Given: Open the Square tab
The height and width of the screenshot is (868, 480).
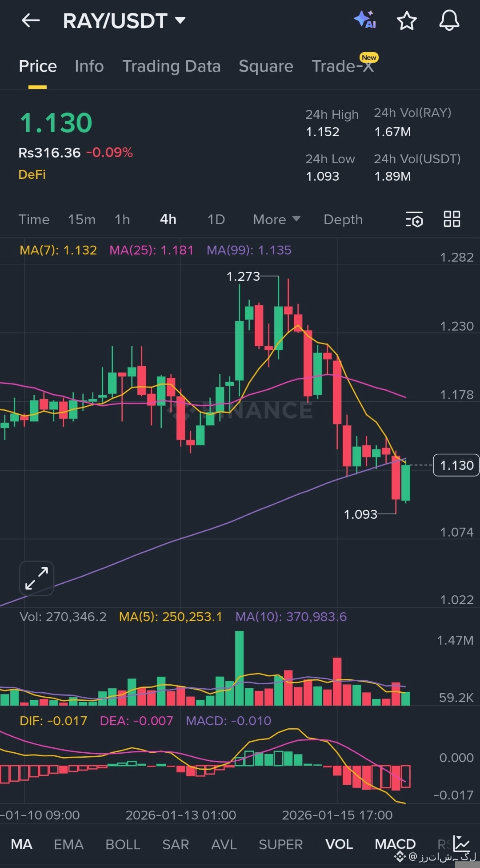Looking at the screenshot, I should [266, 66].
